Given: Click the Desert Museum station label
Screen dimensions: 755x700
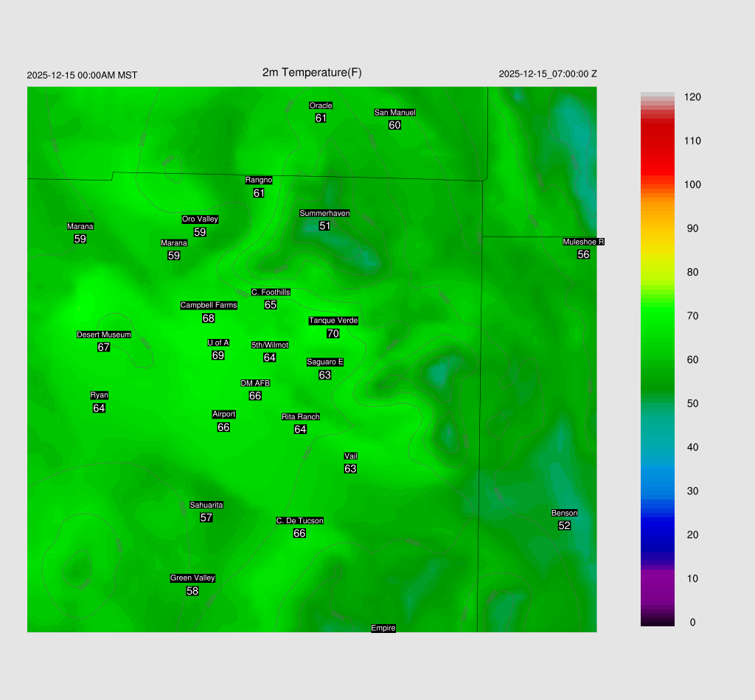Looking at the screenshot, I should point(104,335).
